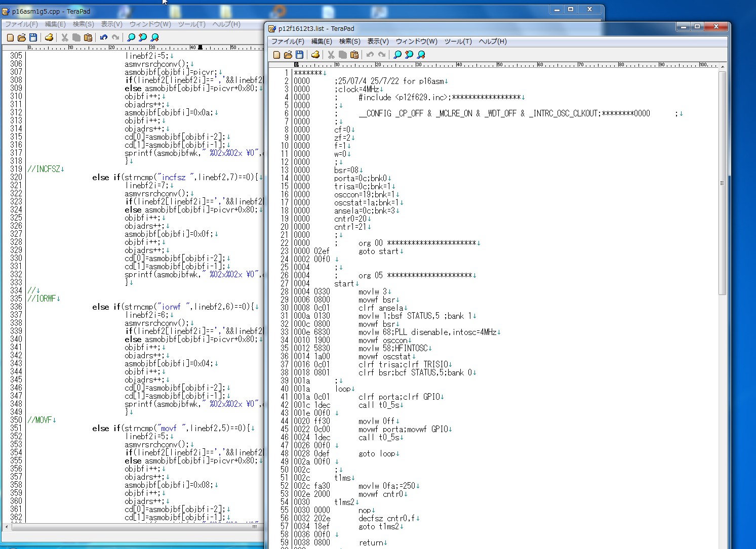Screen dimensions: 756x549
Task: Open 検索(S) menu in p12f1612t3.list window
Action: pyautogui.click(x=350, y=41)
